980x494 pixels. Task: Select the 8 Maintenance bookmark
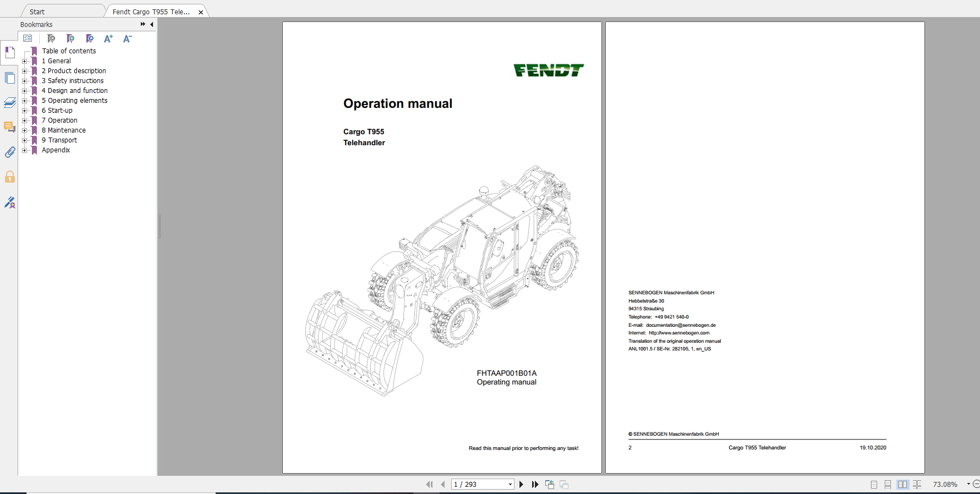click(64, 130)
